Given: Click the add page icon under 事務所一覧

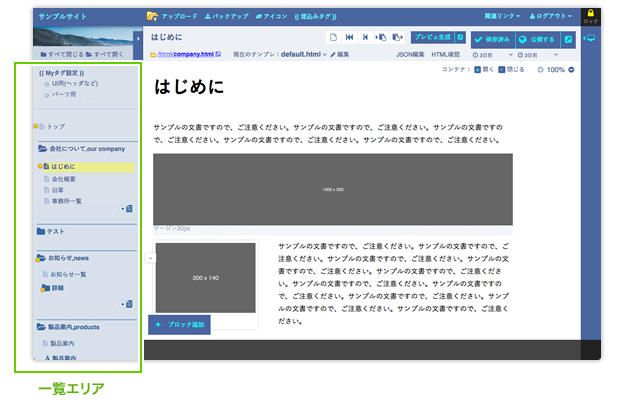Looking at the screenshot, I should tap(126, 209).
